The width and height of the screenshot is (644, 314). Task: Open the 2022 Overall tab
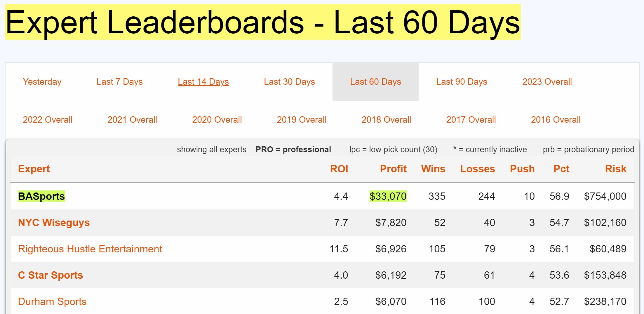[48, 120]
